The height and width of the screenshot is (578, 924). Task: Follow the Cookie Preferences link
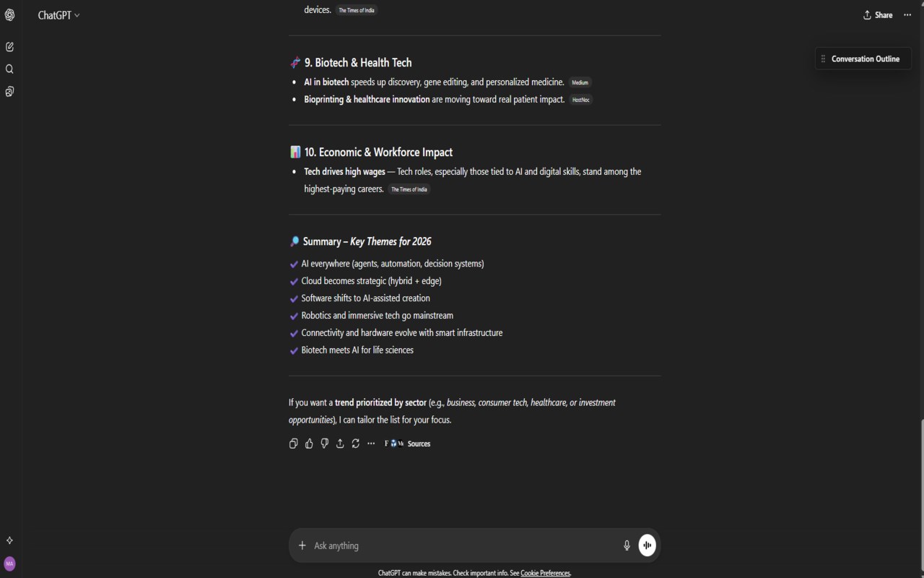coord(545,573)
